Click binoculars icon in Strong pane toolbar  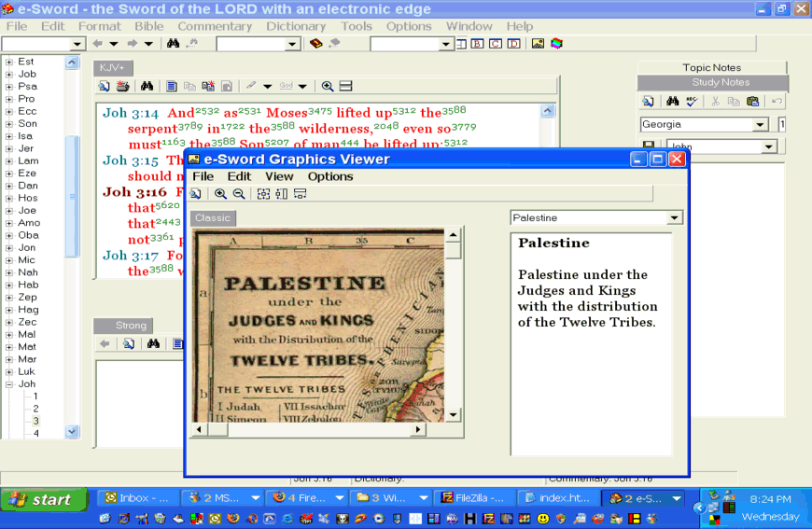(x=153, y=343)
